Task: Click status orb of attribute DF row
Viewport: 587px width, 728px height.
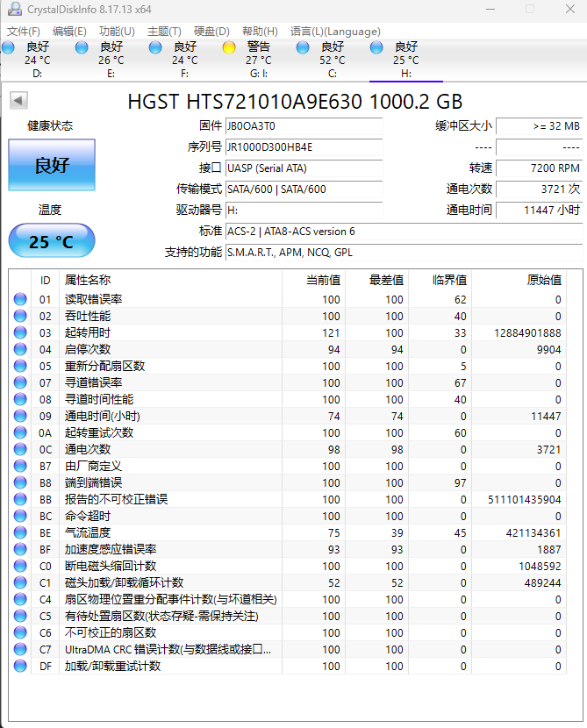Action: point(20,666)
